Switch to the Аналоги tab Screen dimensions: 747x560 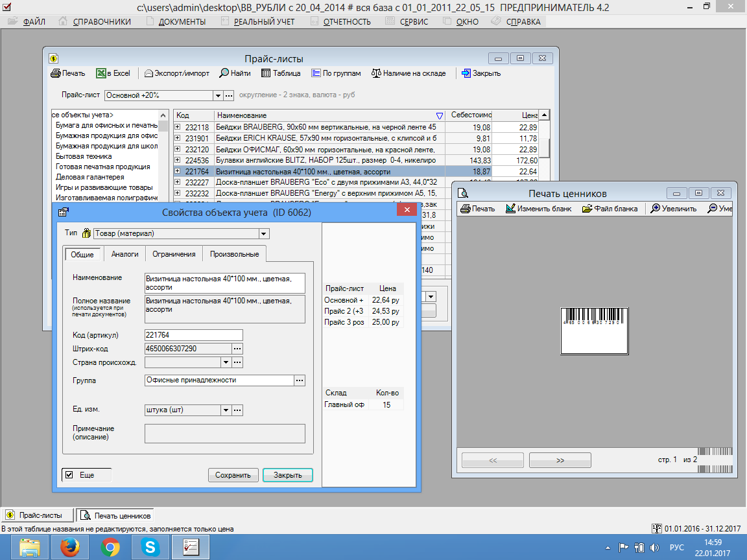[x=124, y=254]
